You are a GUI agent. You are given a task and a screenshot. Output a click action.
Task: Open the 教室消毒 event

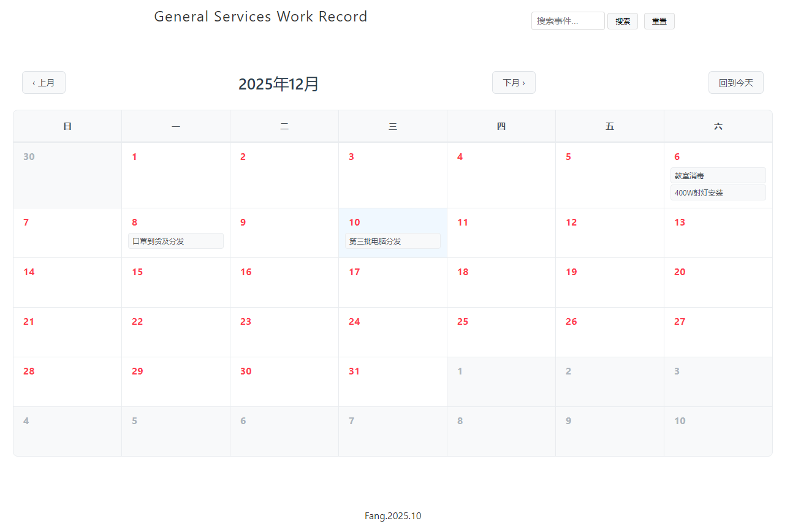(718, 176)
